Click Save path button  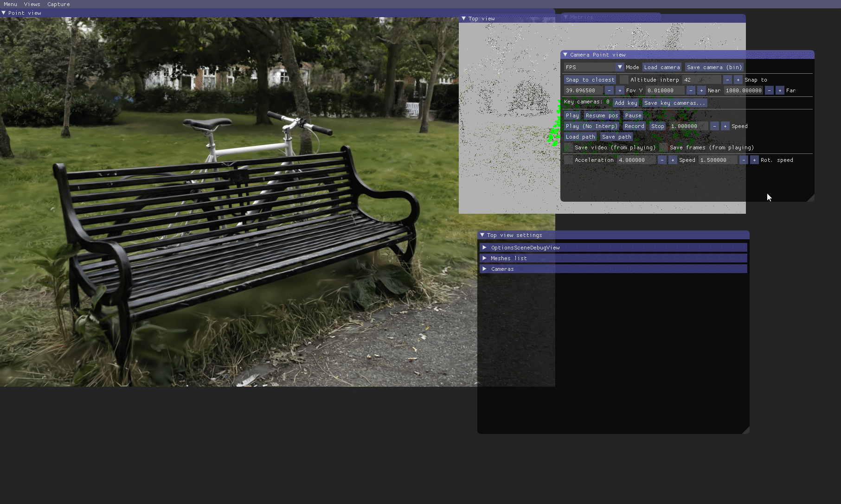tap(616, 137)
